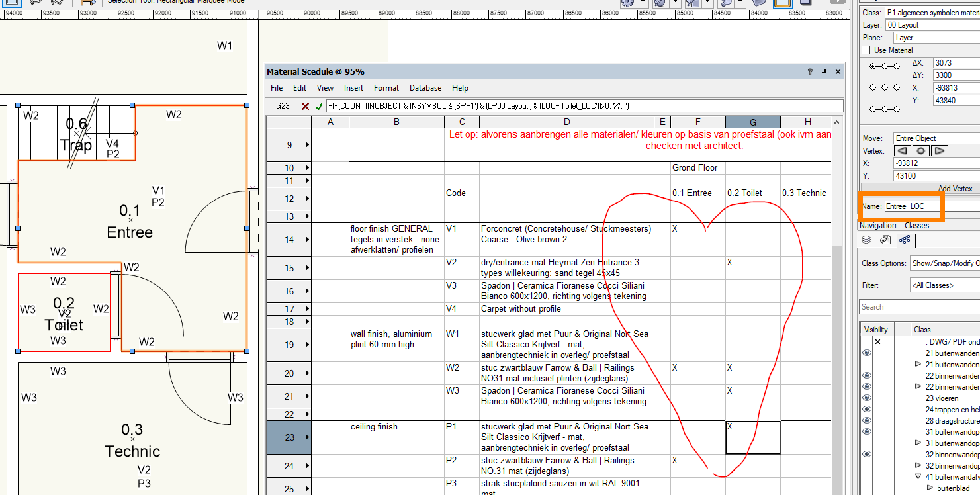
Task: Collapse the 41 buitenwandafwerking class group
Action: (918, 476)
